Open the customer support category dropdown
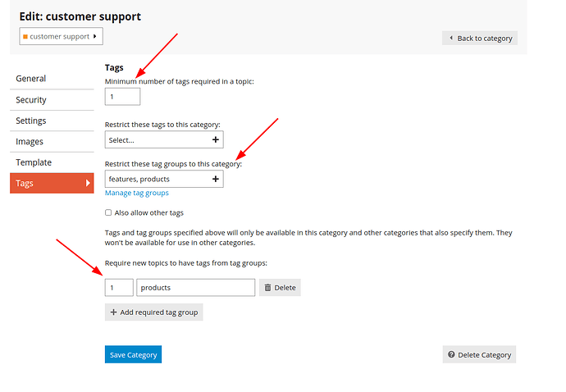566x392 pixels. [61, 36]
